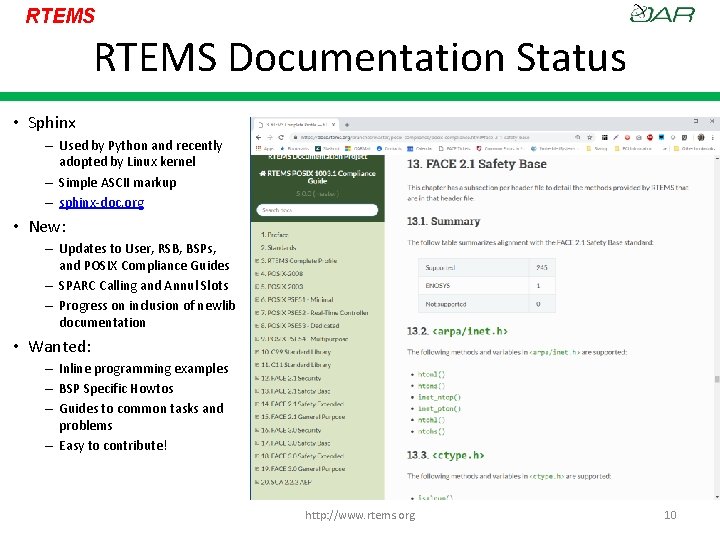Click the htons() method link
The height and width of the screenshot is (540, 720).
click(x=431, y=386)
